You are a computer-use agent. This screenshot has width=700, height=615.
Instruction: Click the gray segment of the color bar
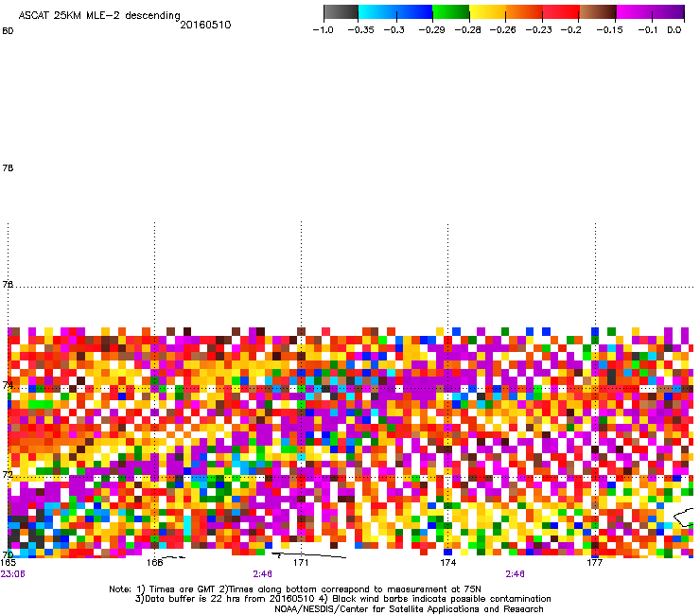341,12
